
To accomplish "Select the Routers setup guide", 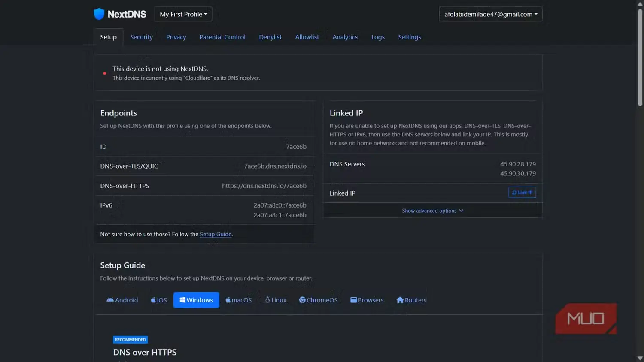I will point(411,300).
